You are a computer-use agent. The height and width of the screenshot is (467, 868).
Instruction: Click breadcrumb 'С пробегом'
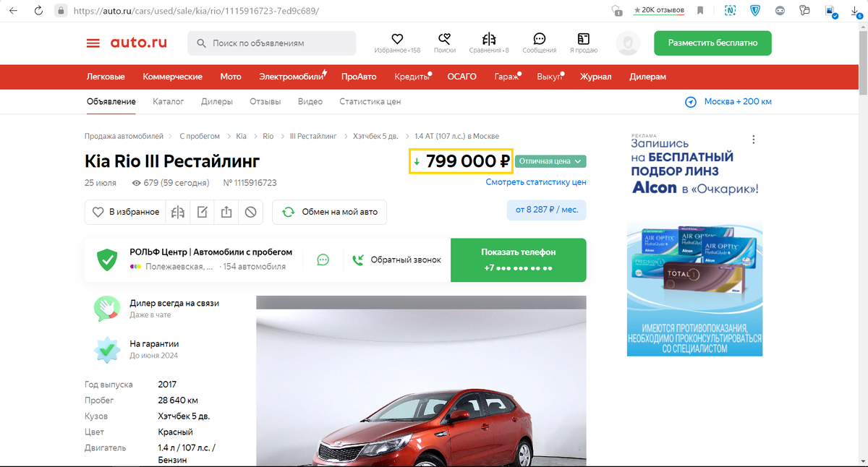(200, 136)
